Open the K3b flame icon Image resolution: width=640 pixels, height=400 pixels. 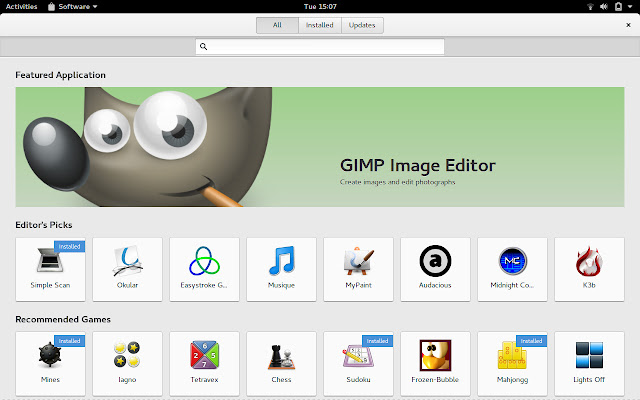pos(589,261)
